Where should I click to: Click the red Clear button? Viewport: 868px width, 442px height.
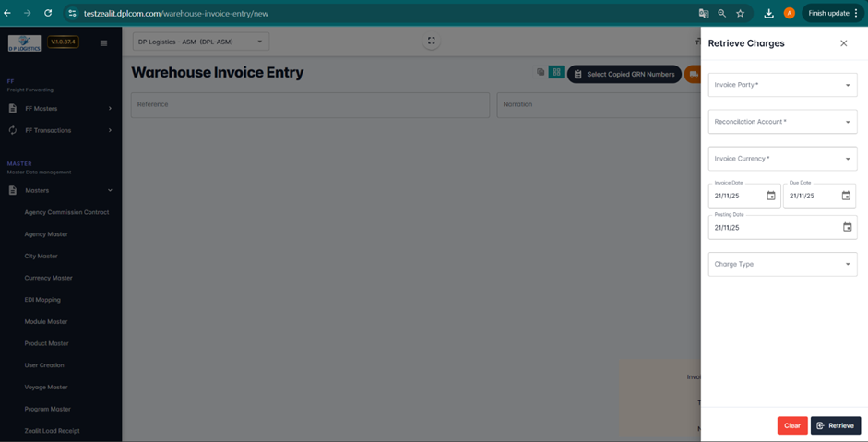click(x=791, y=425)
